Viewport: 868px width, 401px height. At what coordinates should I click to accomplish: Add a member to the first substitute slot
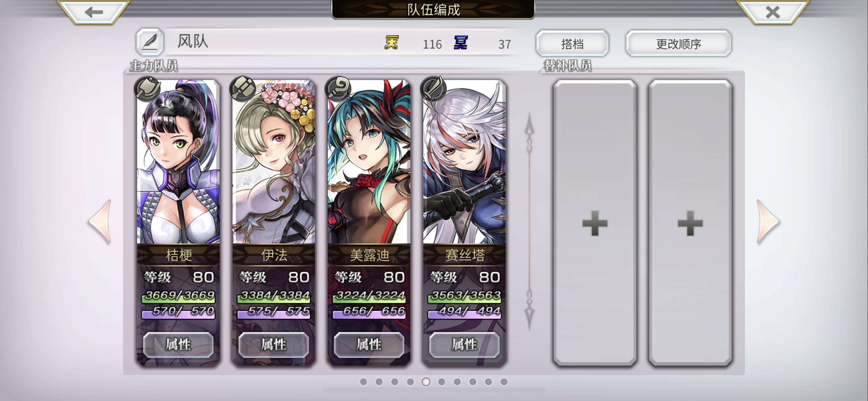tap(595, 223)
